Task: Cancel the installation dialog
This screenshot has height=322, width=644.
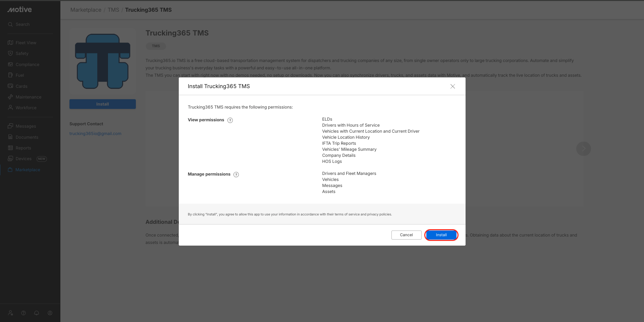Action: click(x=406, y=235)
